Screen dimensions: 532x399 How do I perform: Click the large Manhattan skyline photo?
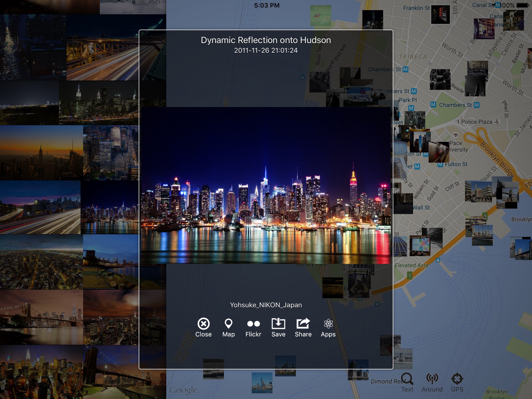[x=266, y=185]
